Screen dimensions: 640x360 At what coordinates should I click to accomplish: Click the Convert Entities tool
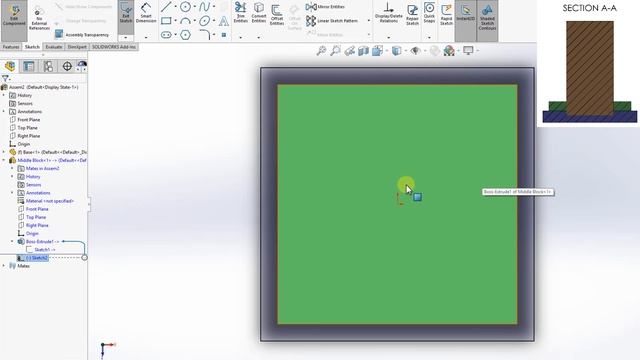tap(259, 13)
